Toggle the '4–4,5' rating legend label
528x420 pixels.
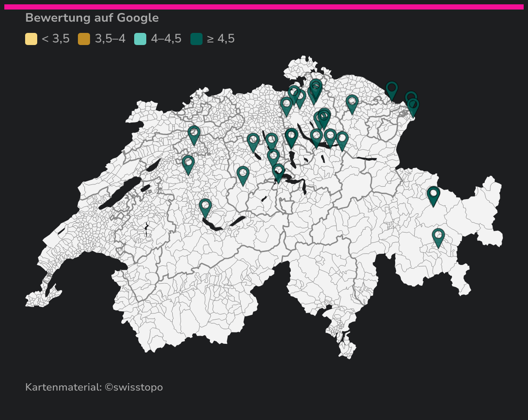166,39
